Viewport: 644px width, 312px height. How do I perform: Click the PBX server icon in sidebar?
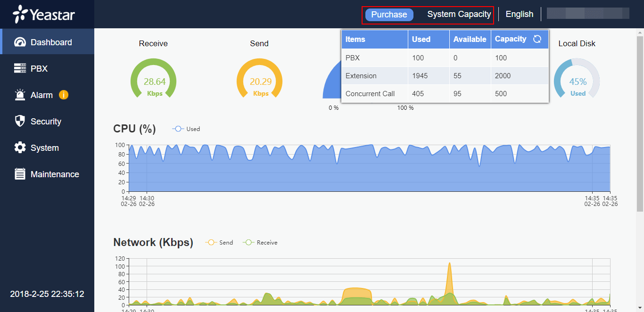[20, 69]
